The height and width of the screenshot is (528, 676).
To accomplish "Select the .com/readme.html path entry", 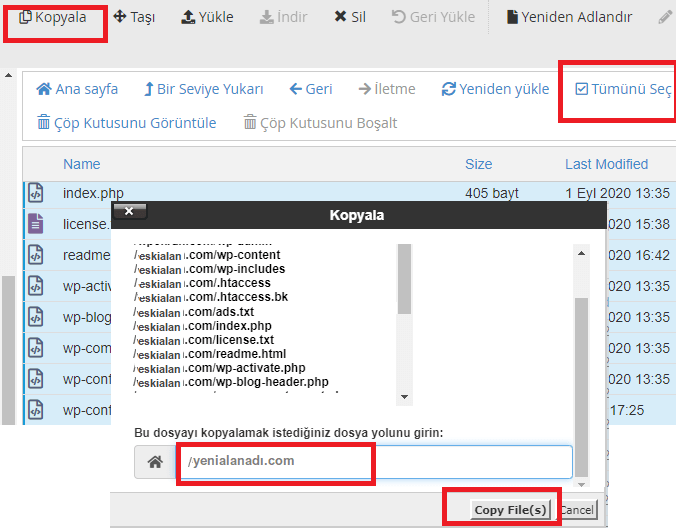I will pos(210,354).
